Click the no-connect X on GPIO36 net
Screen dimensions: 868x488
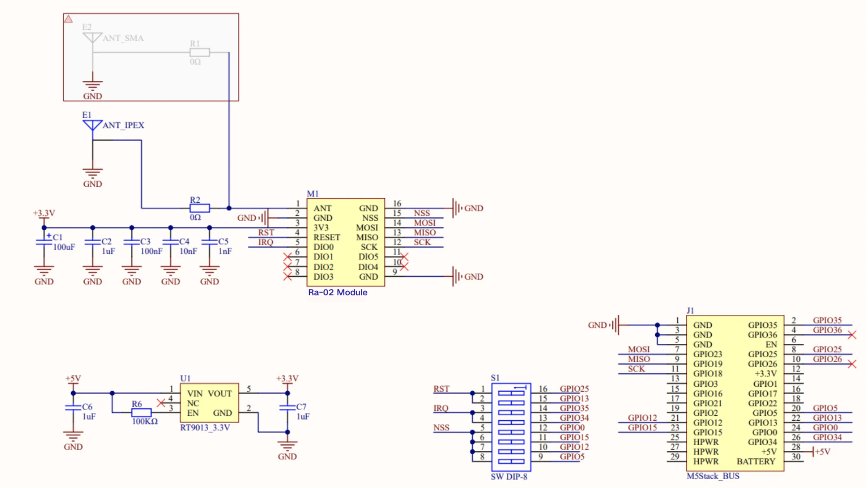pos(852,335)
